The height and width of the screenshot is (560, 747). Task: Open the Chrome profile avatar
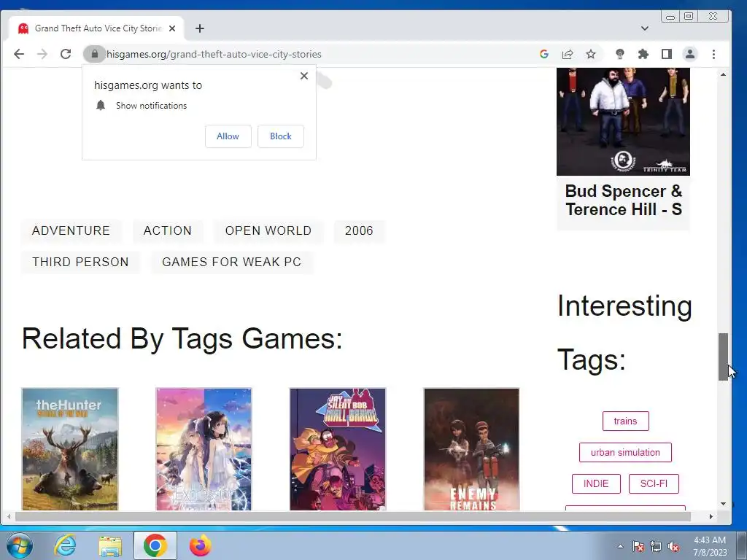(x=690, y=54)
